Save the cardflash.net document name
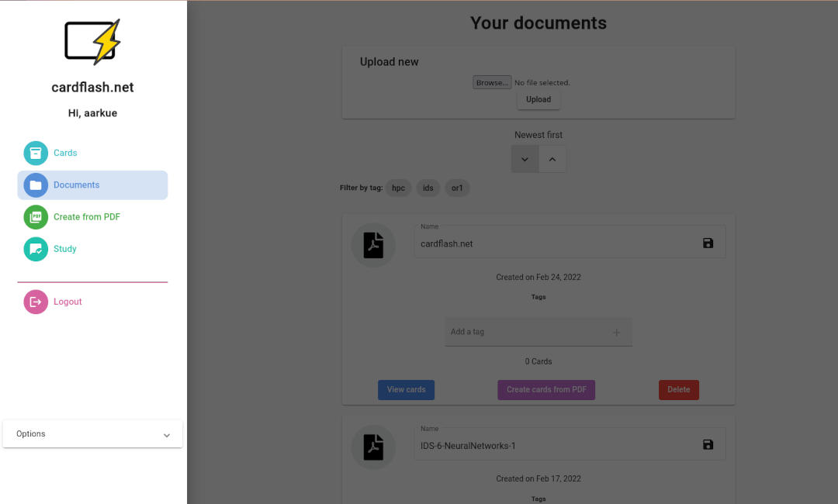 (x=707, y=242)
